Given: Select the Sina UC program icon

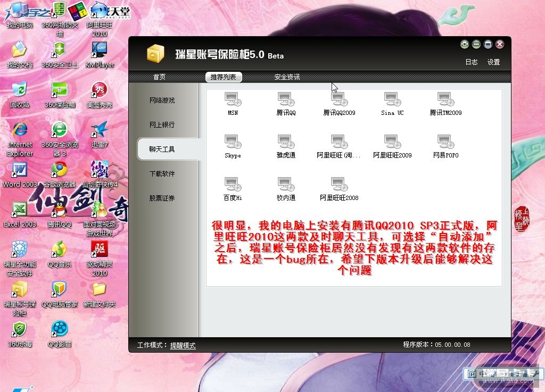Looking at the screenshot, I should pos(392,99).
